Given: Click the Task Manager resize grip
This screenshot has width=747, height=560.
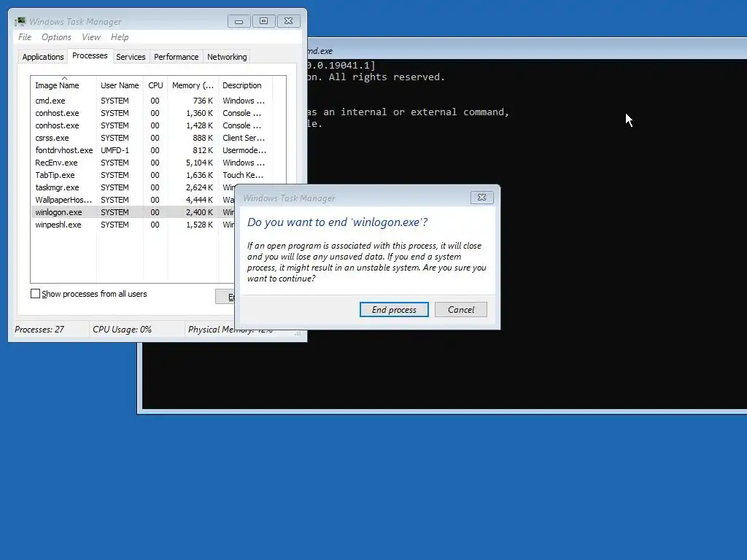Looking at the screenshot, I should (x=298, y=334).
